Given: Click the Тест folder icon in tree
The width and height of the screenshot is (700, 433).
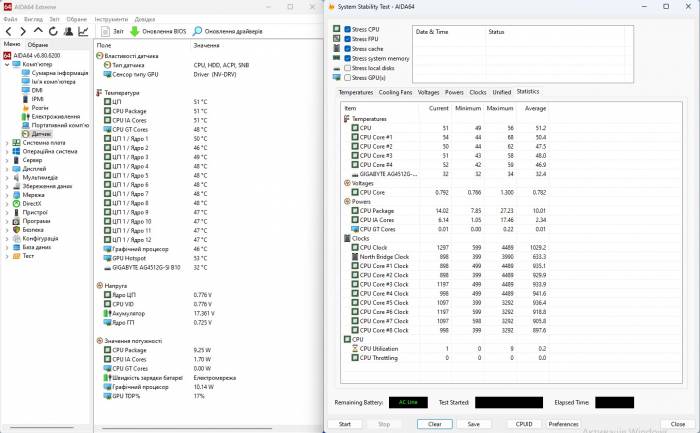Looking at the screenshot, I should (17, 256).
